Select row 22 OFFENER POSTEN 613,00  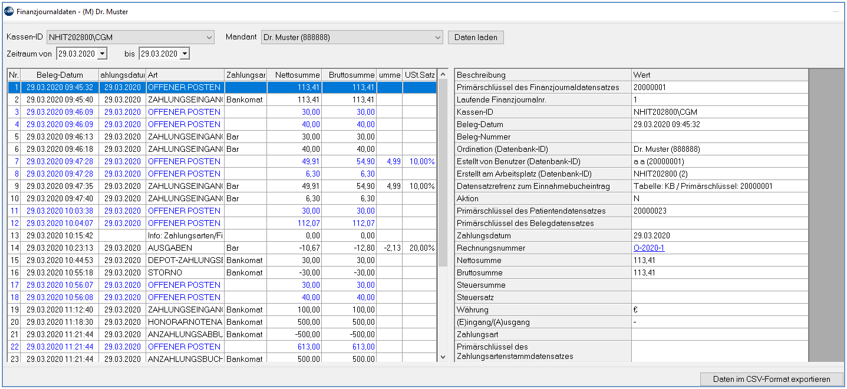point(221,346)
